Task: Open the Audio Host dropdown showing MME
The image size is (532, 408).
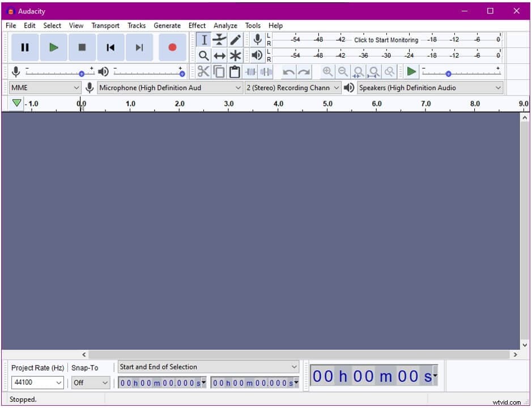Action: coord(45,88)
